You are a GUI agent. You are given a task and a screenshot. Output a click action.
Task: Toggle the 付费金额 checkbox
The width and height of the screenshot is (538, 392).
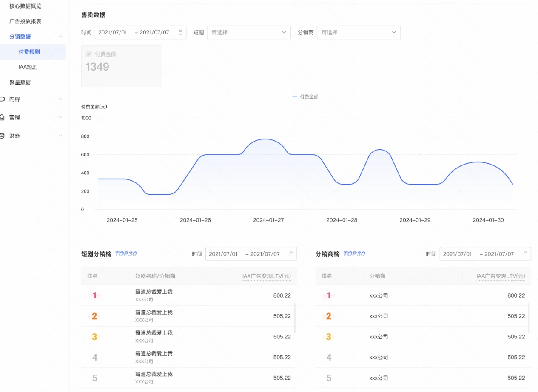point(89,54)
